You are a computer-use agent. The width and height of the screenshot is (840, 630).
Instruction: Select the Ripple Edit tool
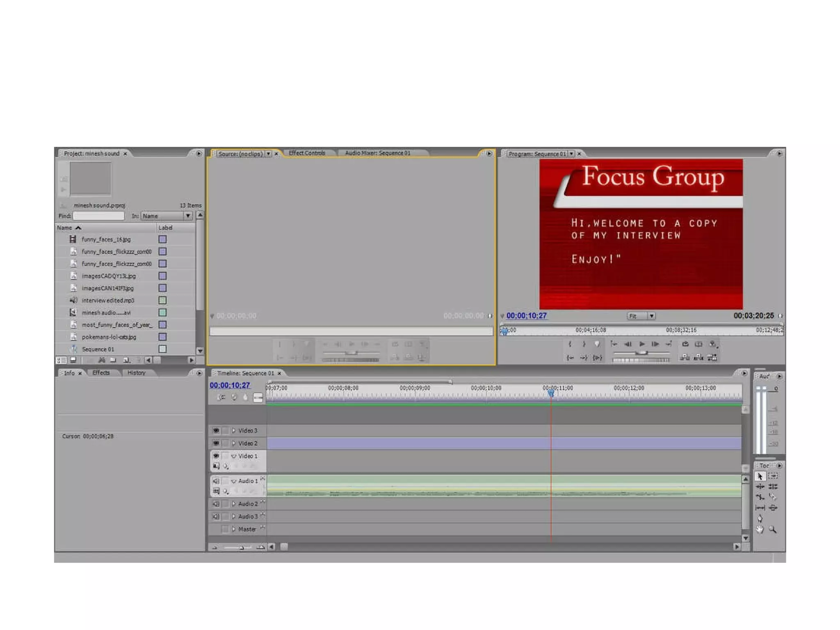coord(760,486)
